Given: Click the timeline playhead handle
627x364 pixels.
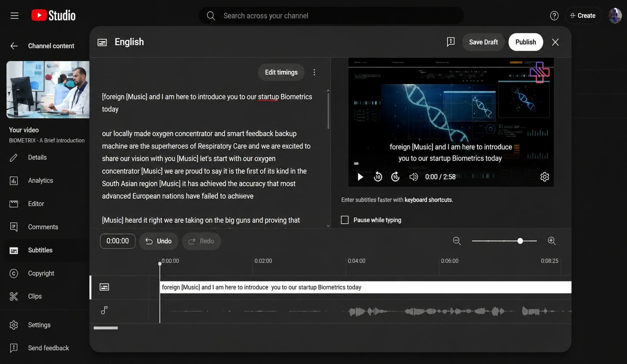Looking at the screenshot, I should pos(160,263).
